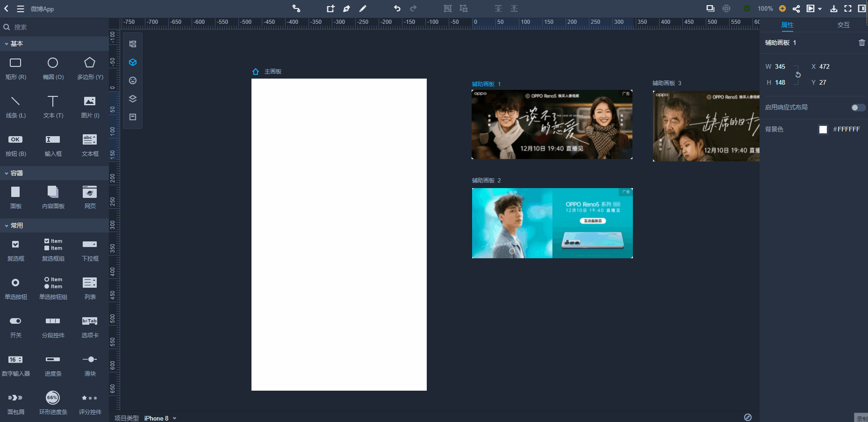Image resolution: width=868 pixels, height=422 pixels.
Task: Switch to the 属性 tab
Action: pos(788,25)
